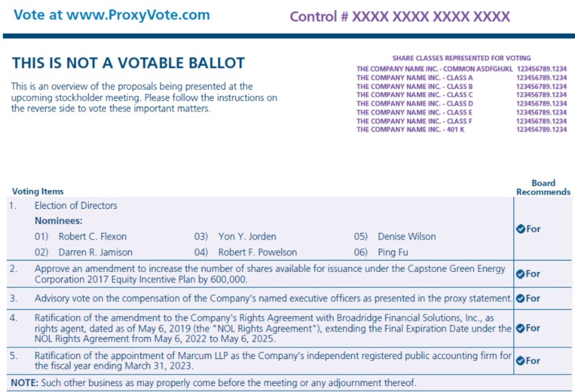The height and width of the screenshot is (392, 575).
Task: Click the For checkmark for NOL Rights Agreement ratification
Action: (520, 328)
